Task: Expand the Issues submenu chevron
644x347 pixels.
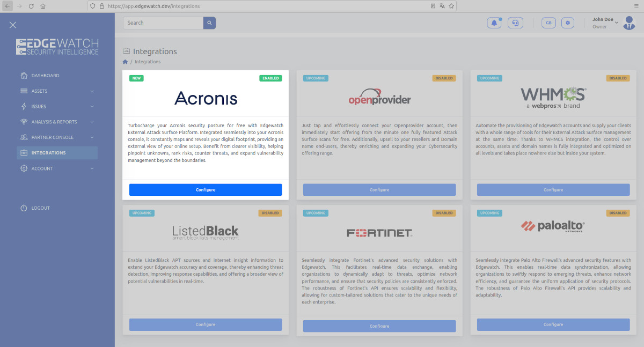Action: coord(92,107)
